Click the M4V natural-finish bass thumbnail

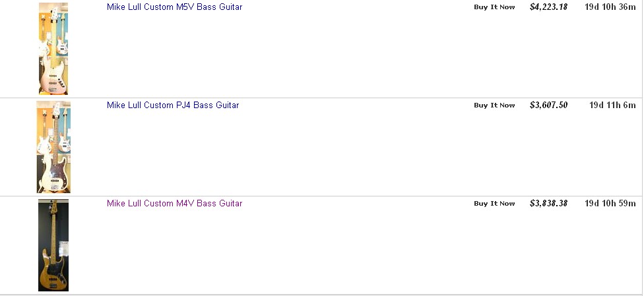point(53,245)
